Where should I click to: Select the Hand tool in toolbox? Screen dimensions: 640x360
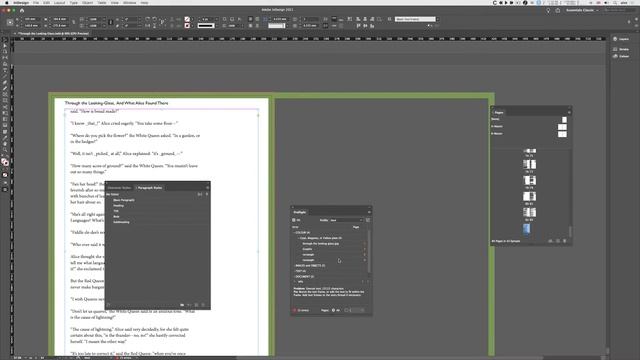click(x=5, y=144)
